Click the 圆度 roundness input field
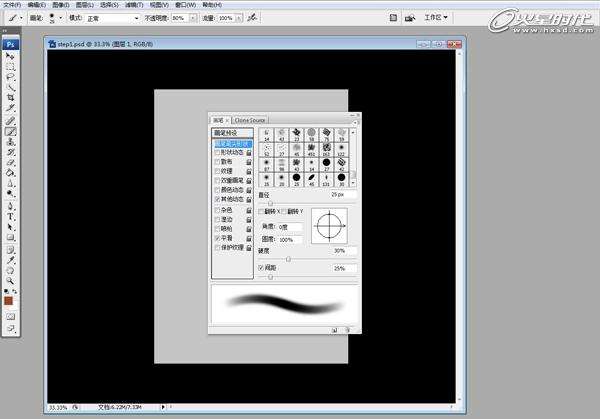The width and height of the screenshot is (600, 419). click(290, 240)
